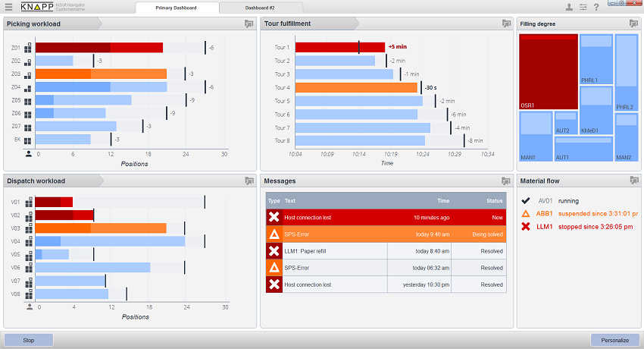Open the settings sliders icon
This screenshot has height=349, width=644.
point(583,7)
